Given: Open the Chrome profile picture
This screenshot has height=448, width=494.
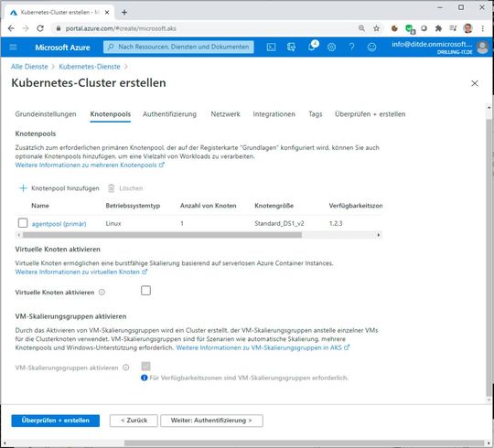Looking at the screenshot, I should 468,28.
